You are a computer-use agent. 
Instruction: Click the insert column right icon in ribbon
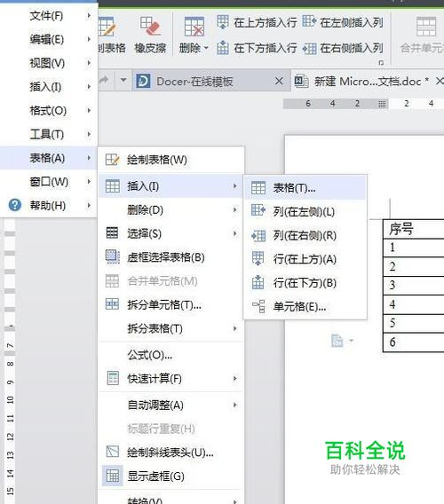point(309,48)
